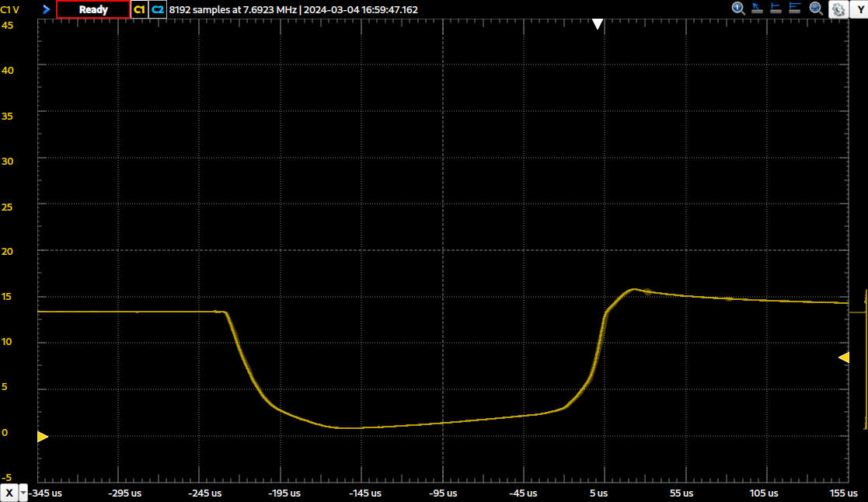Screen dimensions: 868x502
Task: Click the zoom 1:1 magnifier icon
Action: click(x=738, y=9)
